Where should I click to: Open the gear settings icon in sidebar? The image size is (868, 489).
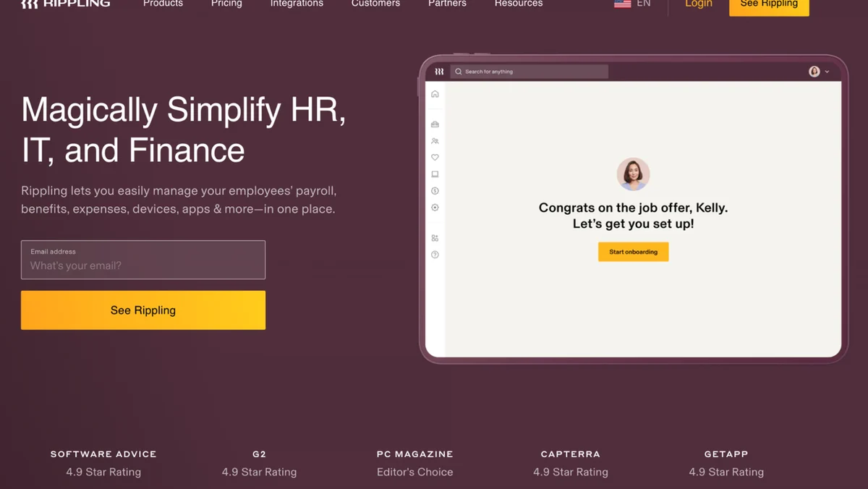(x=435, y=208)
